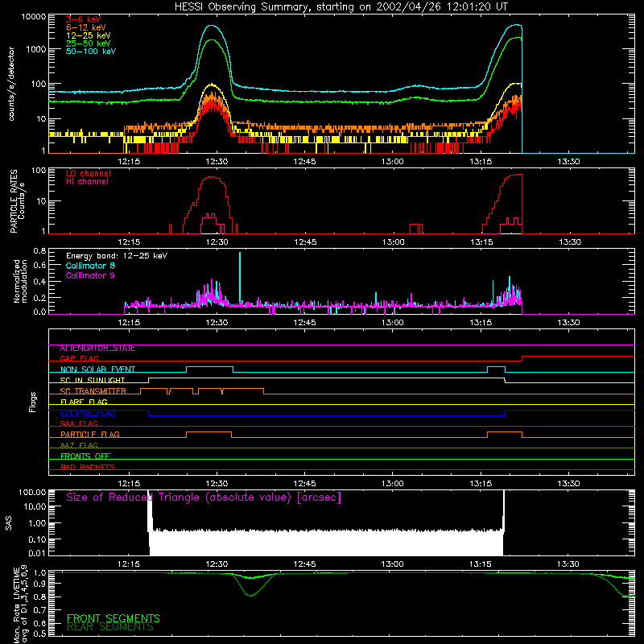This screenshot has width=644, height=644.
Task: Click the 'GAP_FLAG' flag label
Action: [x=79, y=359]
